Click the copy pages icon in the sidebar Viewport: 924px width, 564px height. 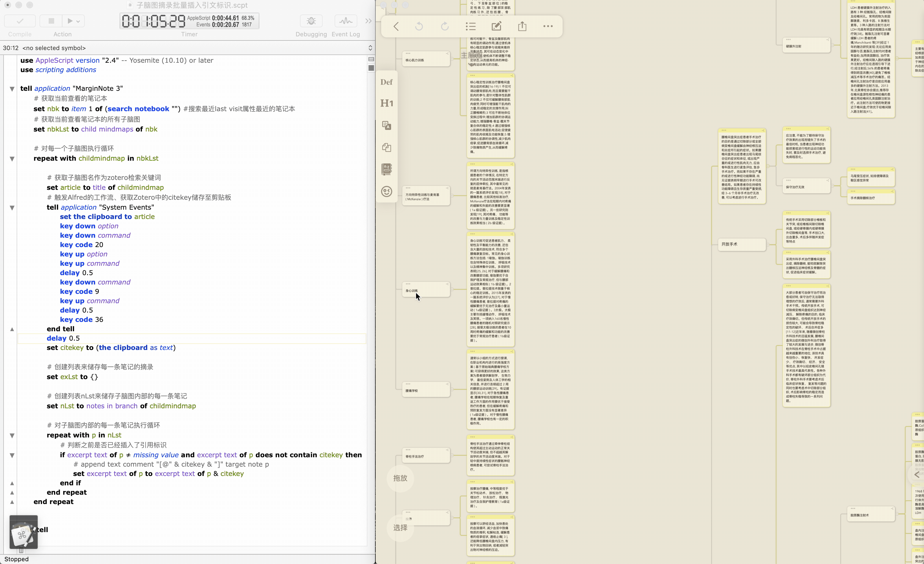pos(387,147)
